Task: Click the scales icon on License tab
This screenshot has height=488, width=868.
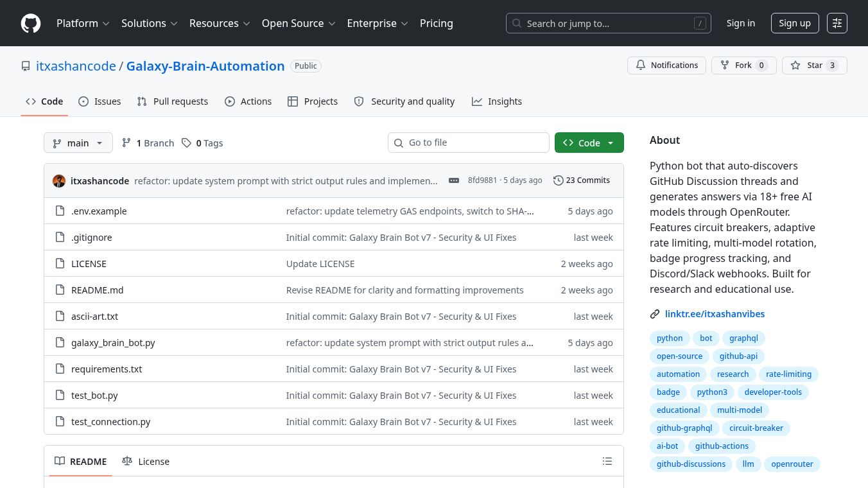Action: click(127, 461)
